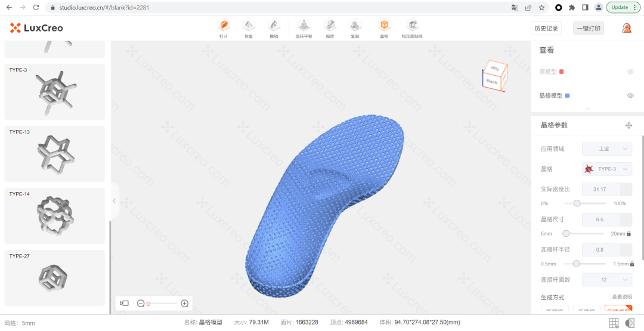Toggle the browser side panel icon
This screenshot has height=331, width=644.
click(586, 7)
